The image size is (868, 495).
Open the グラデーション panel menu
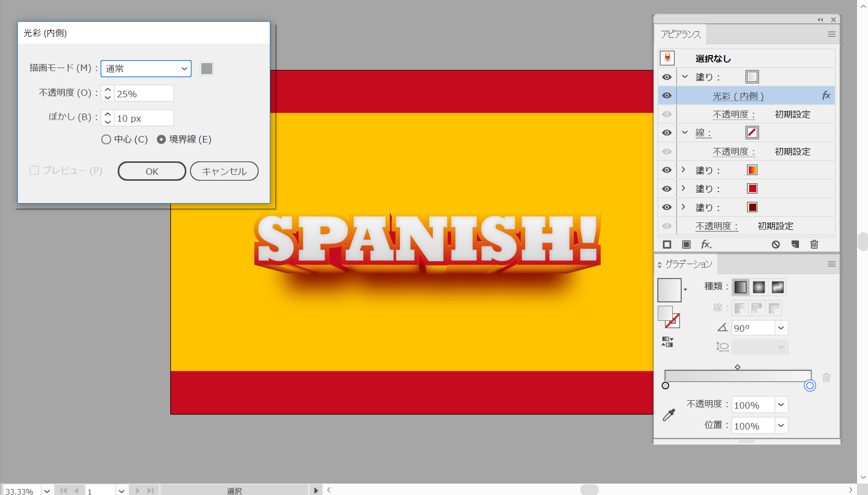pyautogui.click(x=831, y=264)
